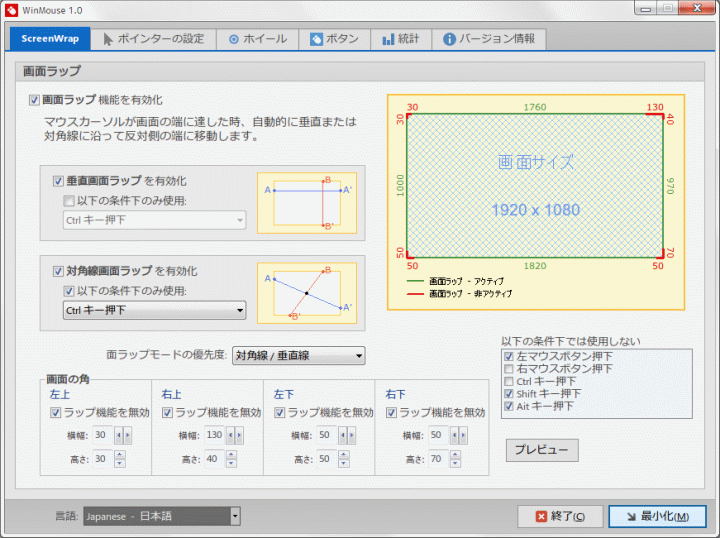Toggle 左上 ラップ機能を無効 checkbox
This screenshot has width=720, height=538.
(56, 413)
